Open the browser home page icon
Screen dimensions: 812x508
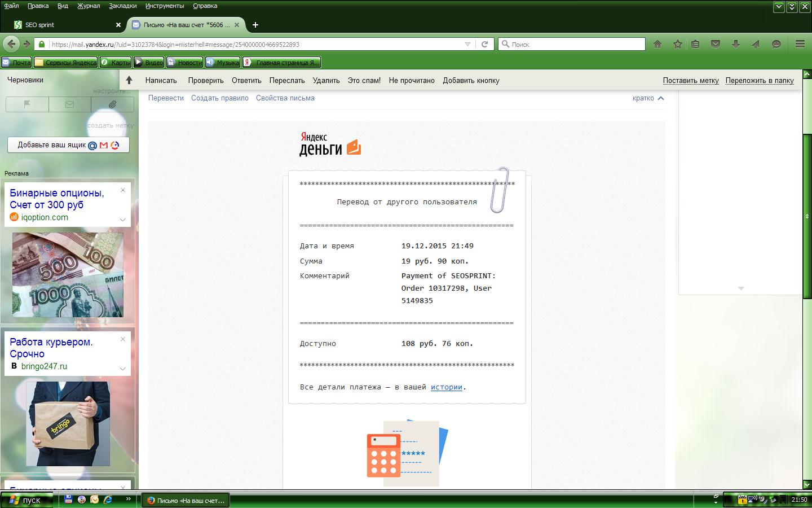coord(657,44)
